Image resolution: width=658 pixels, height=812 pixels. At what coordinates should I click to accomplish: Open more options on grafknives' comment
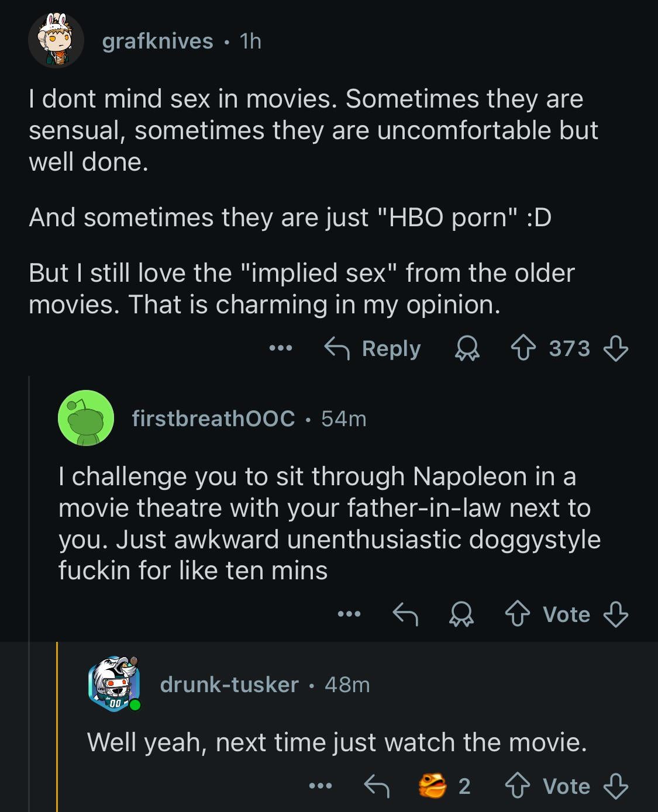click(x=280, y=349)
